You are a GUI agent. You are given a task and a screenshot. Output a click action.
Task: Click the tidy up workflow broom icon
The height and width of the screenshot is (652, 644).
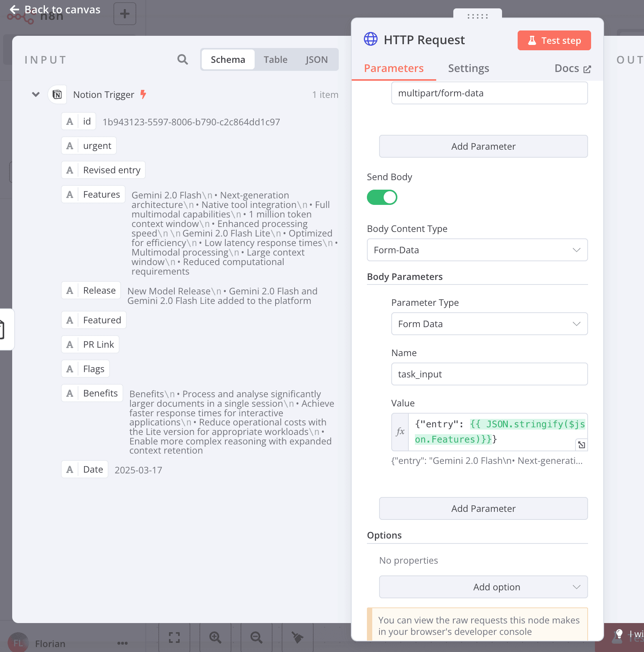coord(298,637)
